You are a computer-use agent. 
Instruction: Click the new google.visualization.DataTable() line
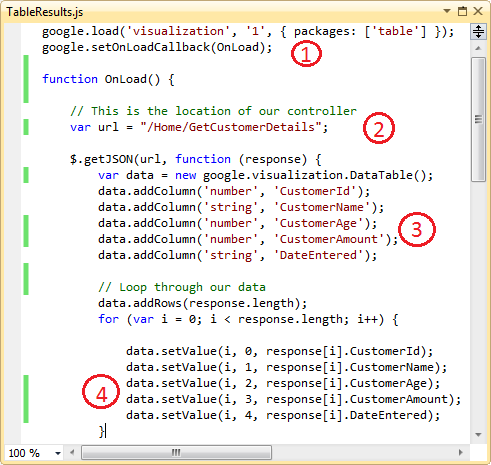[x=265, y=175]
